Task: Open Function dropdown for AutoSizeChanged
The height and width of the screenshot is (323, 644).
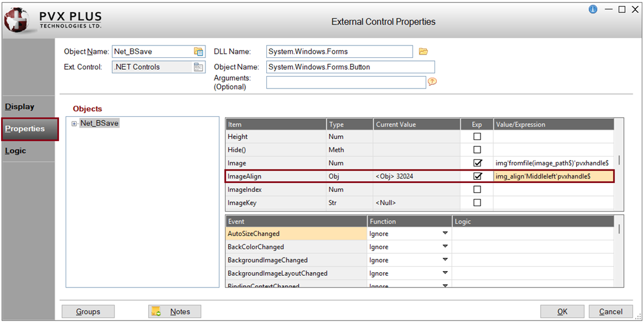Action: pyautogui.click(x=445, y=234)
